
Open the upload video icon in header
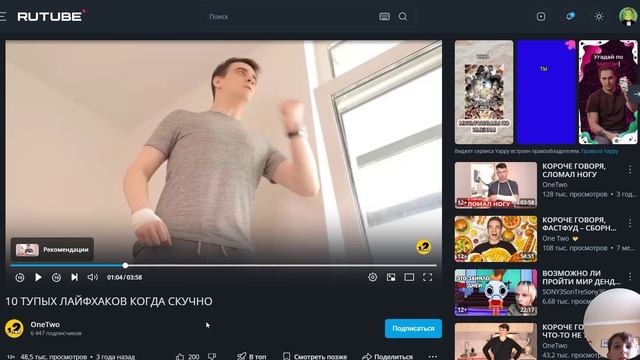pos(541,16)
